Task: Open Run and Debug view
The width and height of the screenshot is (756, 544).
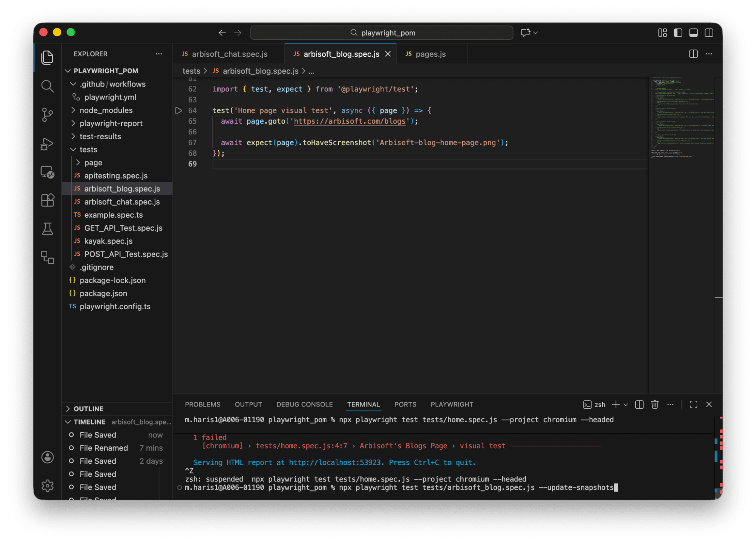Action: tap(47, 144)
